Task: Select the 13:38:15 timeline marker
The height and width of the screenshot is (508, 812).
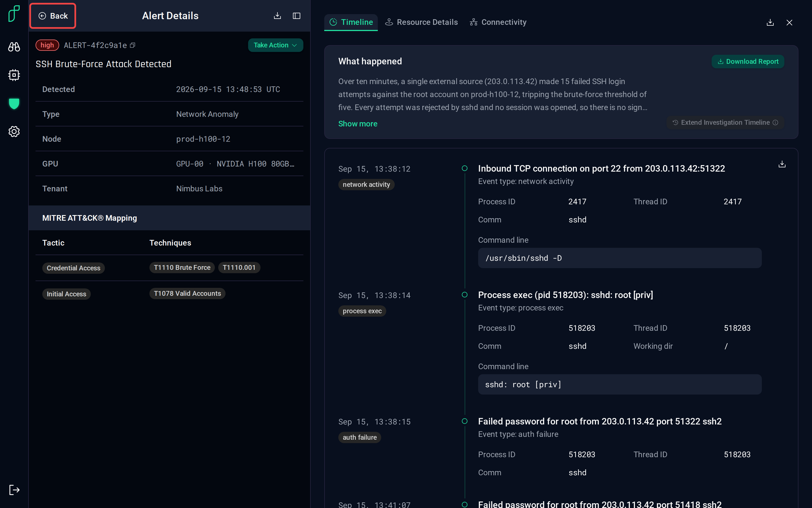Action: 465,421
